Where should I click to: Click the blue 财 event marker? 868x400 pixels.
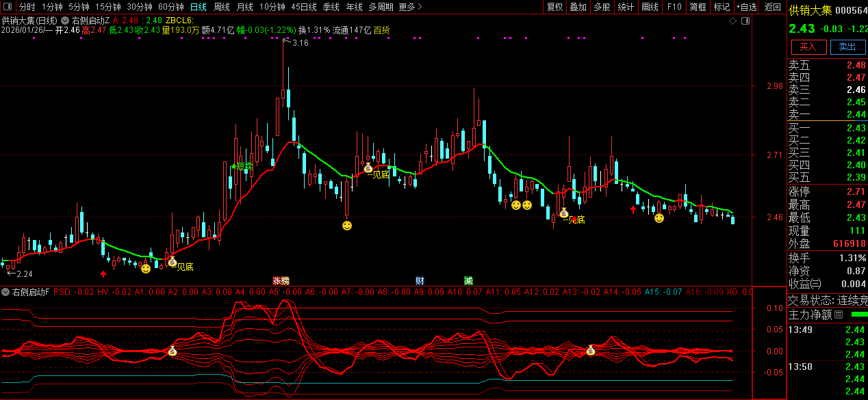click(x=419, y=280)
